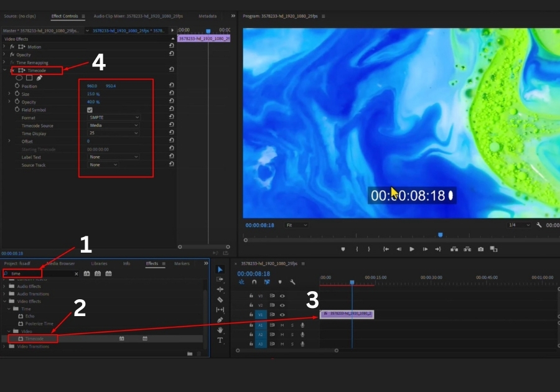Expand the Video Transitions folder
560x392 pixels.
(x=4, y=347)
